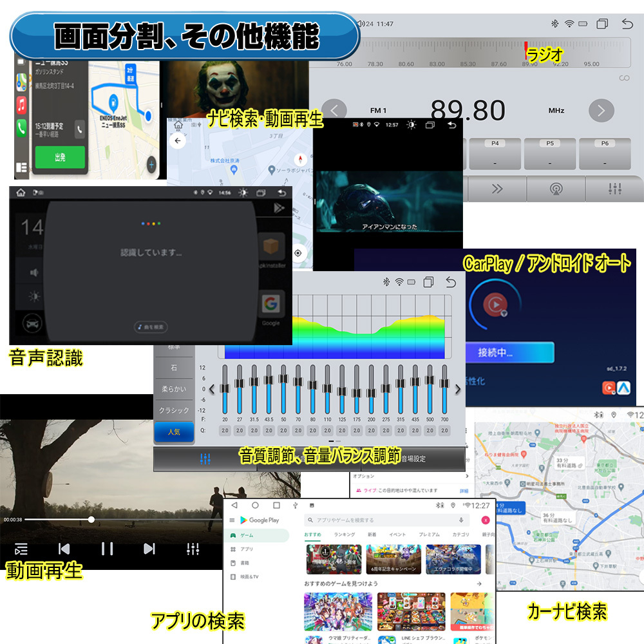Open the Music app in CarPlay sidebar
Viewport: 644px width, 644px height.
tap(21, 104)
